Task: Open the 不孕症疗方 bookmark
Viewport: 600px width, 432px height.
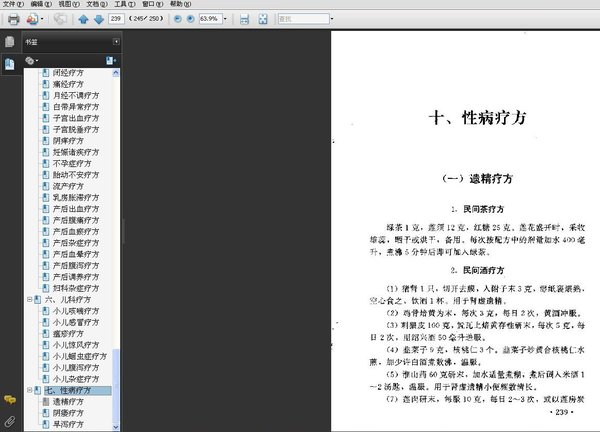Action: coord(72,163)
